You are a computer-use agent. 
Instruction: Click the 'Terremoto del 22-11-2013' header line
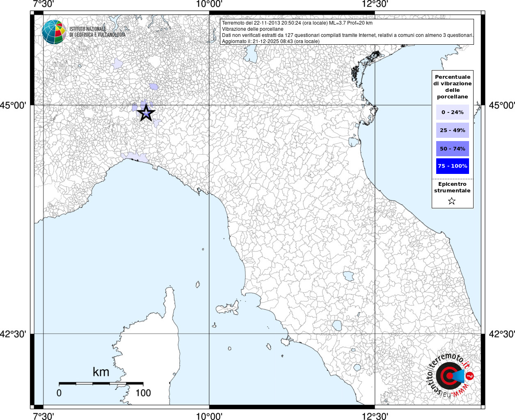[297, 23]
